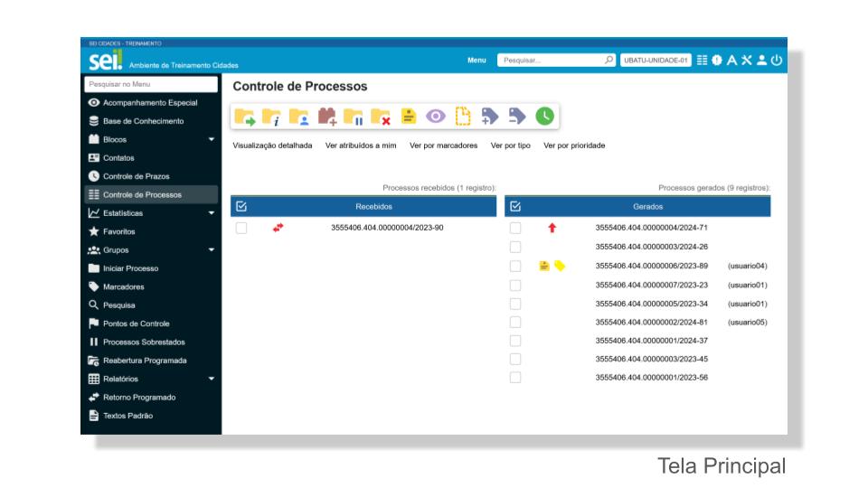Image resolution: width=868 pixels, height=488 pixels.
Task: Click the Pesquisar no Menu field
Action: (151, 84)
